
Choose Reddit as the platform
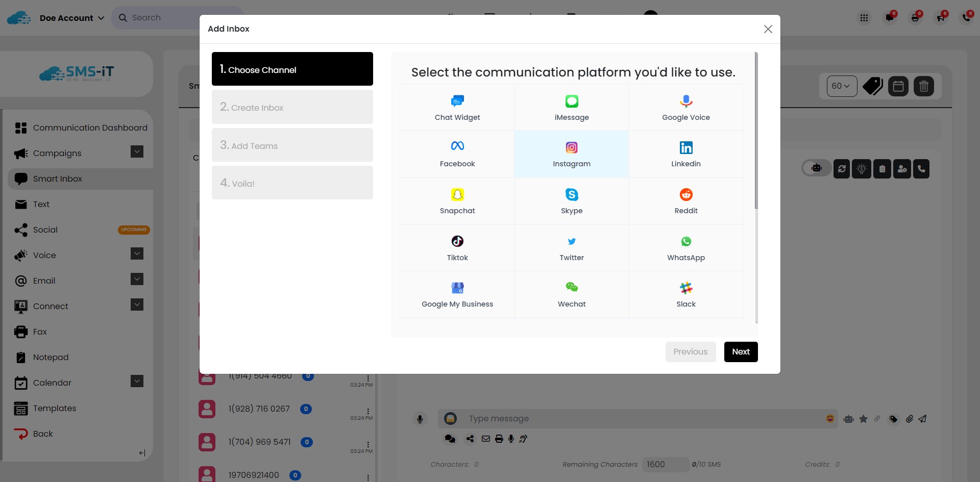coord(686,201)
